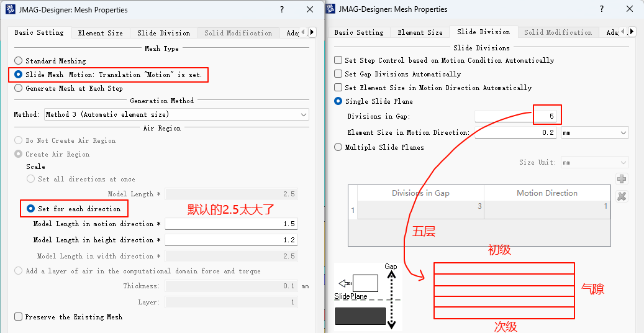Switch to Element Size tab in left dialog
The image size is (644, 333).
tap(100, 33)
